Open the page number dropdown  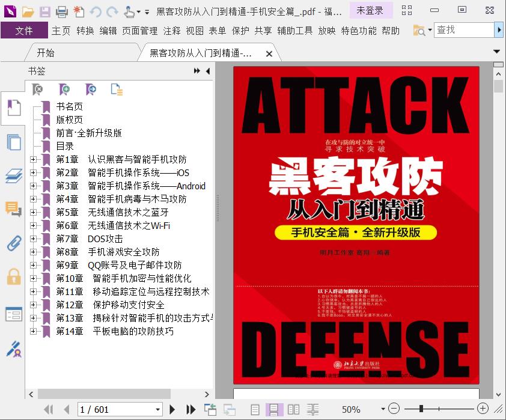158,409
